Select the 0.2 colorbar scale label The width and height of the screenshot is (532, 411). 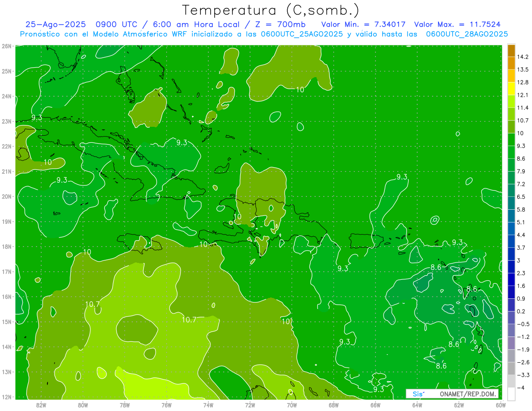521,311
